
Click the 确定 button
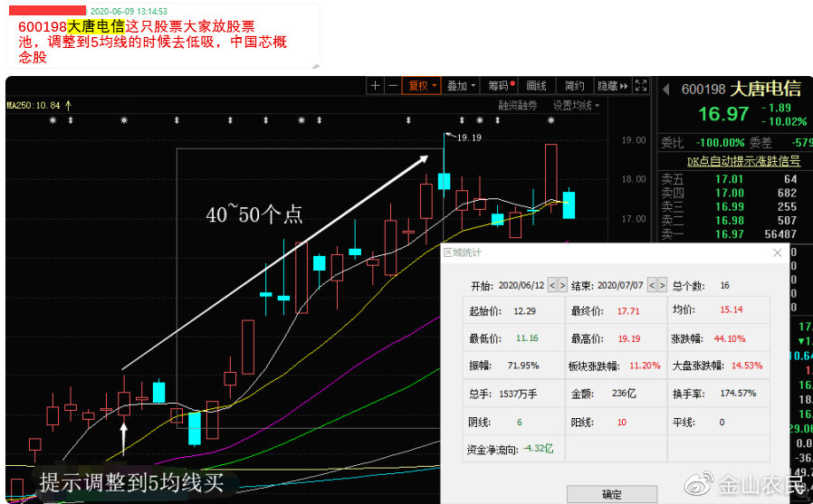[612, 494]
